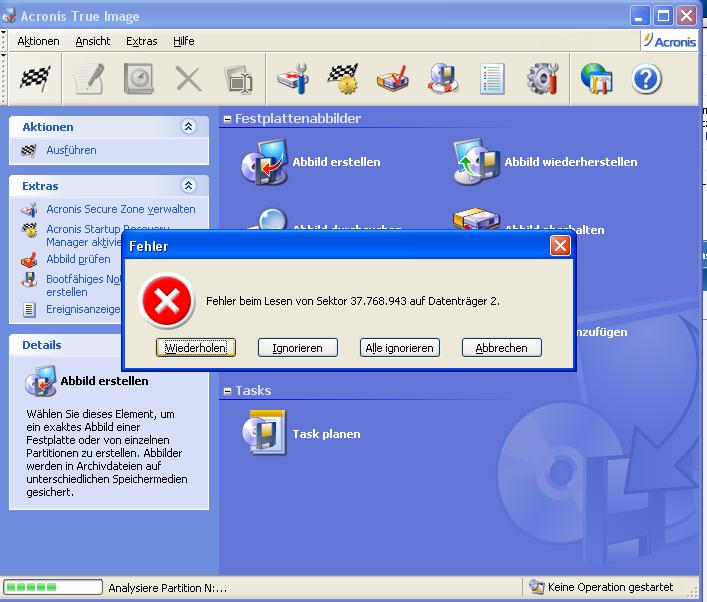
Task: Click the Task planen label
Action: (x=326, y=434)
